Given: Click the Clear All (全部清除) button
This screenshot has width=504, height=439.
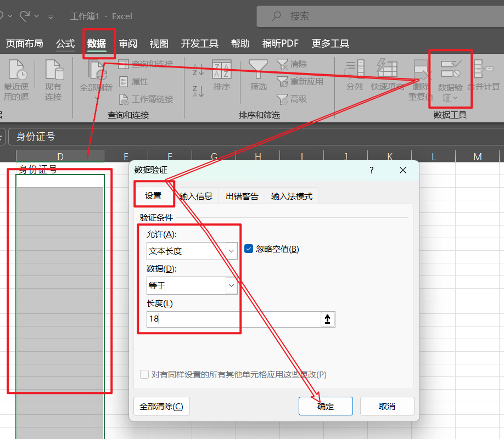Looking at the screenshot, I should [161, 406].
